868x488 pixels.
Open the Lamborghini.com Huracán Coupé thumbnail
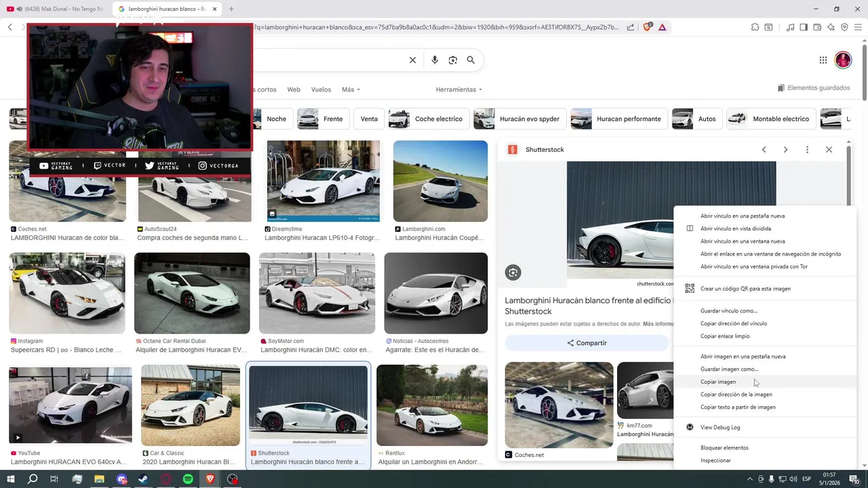click(440, 181)
